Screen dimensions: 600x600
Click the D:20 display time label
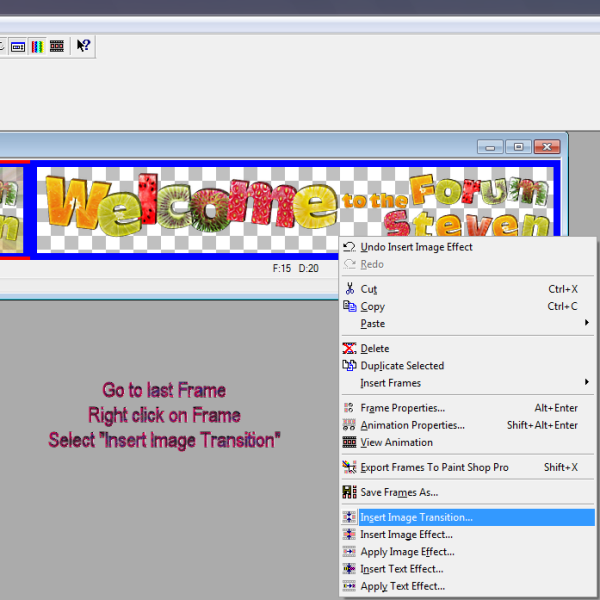tap(308, 268)
